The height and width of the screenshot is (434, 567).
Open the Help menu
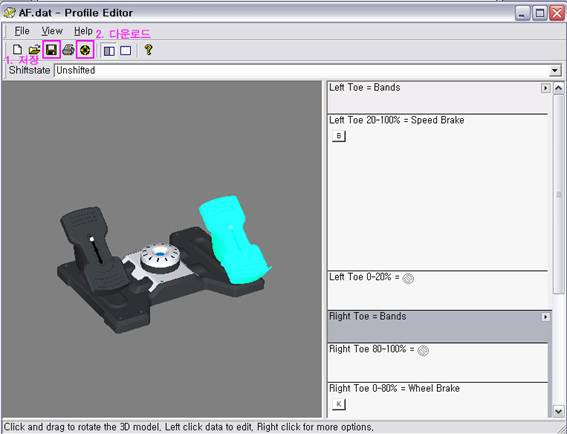click(x=83, y=31)
